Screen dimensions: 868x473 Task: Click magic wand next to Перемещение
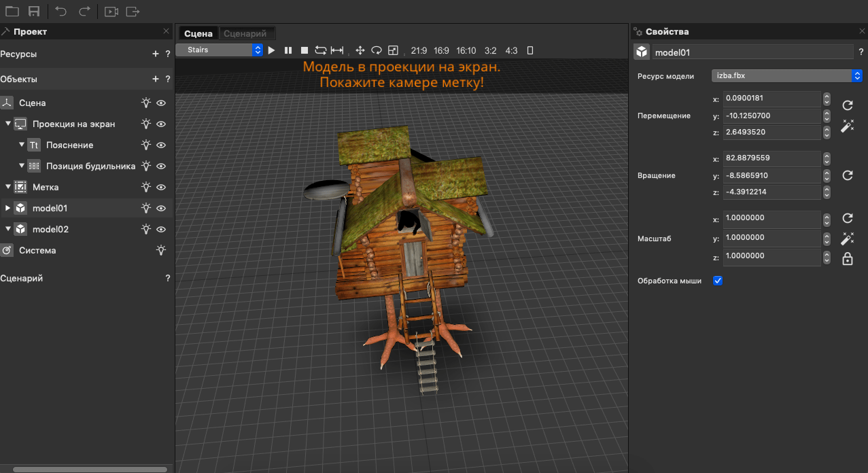(x=847, y=126)
